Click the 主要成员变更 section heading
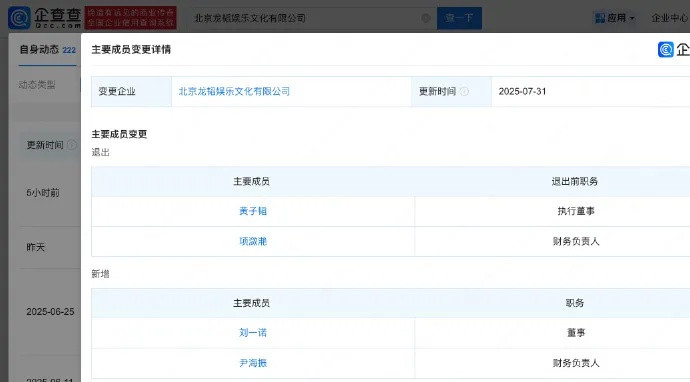 click(x=119, y=134)
